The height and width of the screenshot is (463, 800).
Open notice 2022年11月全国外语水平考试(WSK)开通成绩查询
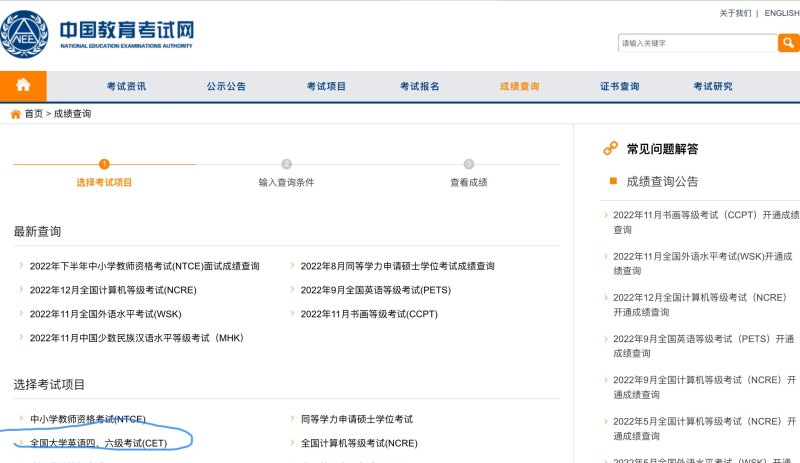(x=703, y=263)
